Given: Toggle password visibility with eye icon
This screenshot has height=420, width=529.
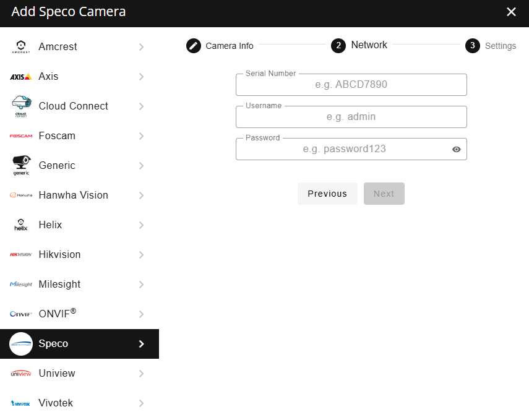Looking at the screenshot, I should (457, 149).
